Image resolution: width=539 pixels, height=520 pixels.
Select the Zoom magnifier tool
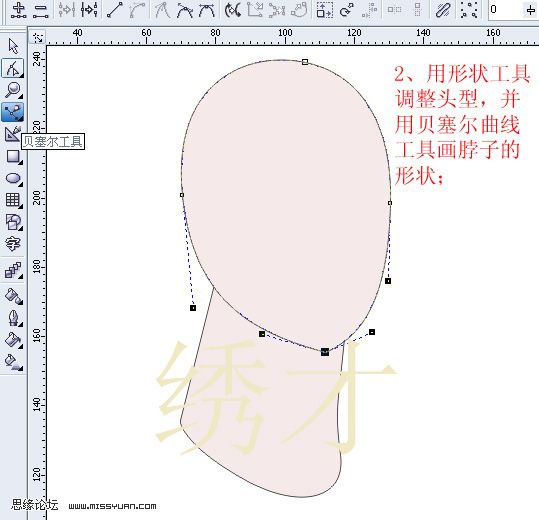[13, 90]
